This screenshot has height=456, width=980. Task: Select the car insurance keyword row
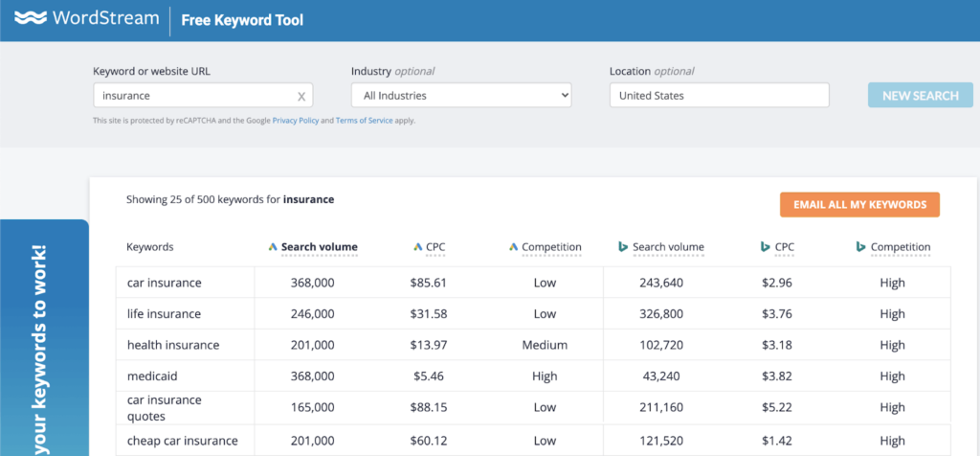pos(533,283)
